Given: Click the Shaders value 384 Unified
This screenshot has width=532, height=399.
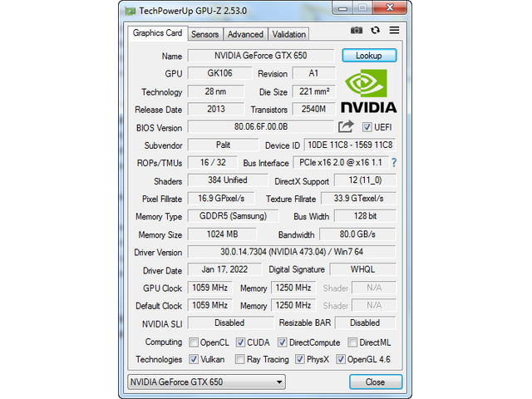Looking at the screenshot, I should coord(228,180).
